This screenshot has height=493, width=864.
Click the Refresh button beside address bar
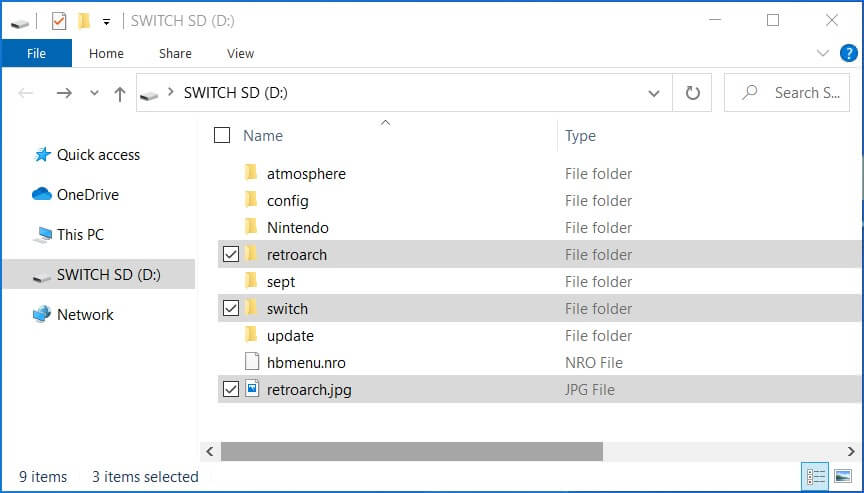coord(692,93)
